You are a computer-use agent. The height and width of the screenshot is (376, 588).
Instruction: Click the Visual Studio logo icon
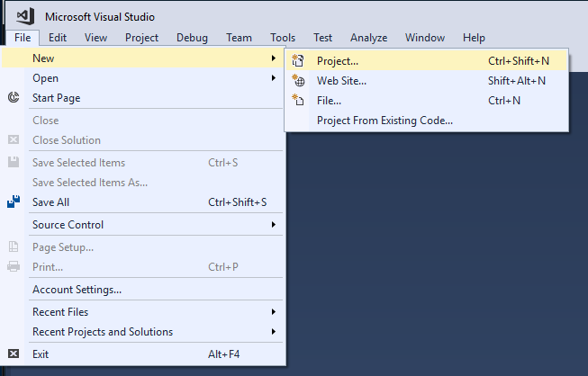pos(25,16)
